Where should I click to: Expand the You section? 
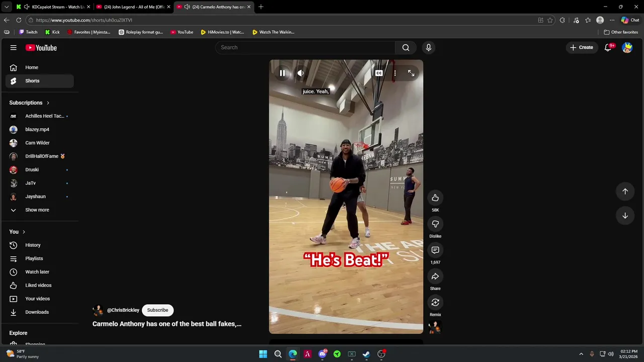coord(17,232)
